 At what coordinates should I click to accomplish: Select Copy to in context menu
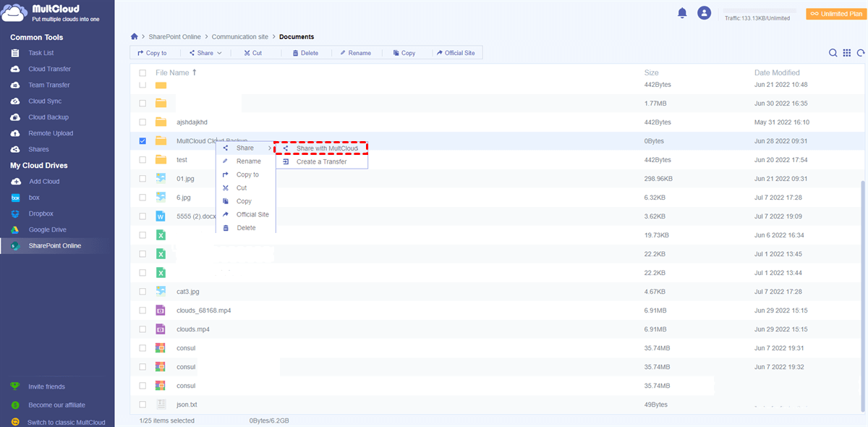click(246, 174)
